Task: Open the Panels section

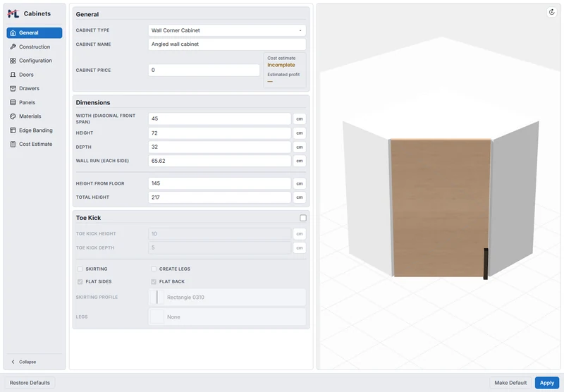Action: 34,102
